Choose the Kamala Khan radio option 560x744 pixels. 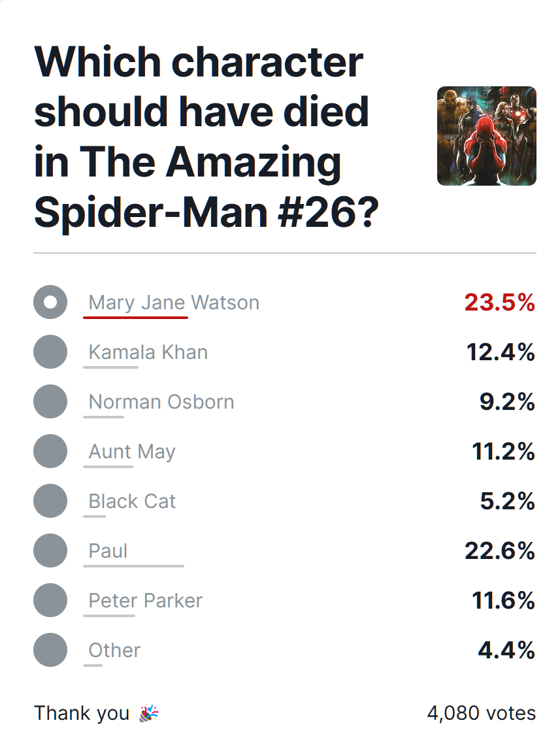pyautogui.click(x=50, y=352)
